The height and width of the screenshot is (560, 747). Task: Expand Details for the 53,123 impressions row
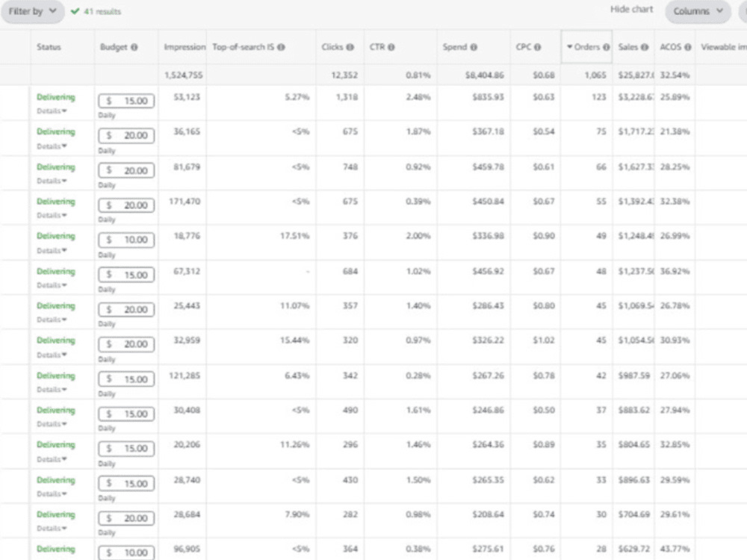tap(52, 111)
